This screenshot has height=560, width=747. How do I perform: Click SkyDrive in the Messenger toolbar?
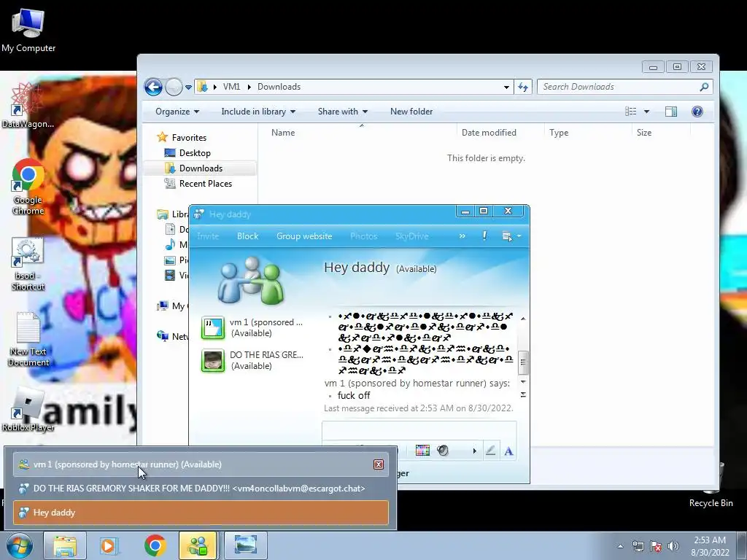coord(411,236)
